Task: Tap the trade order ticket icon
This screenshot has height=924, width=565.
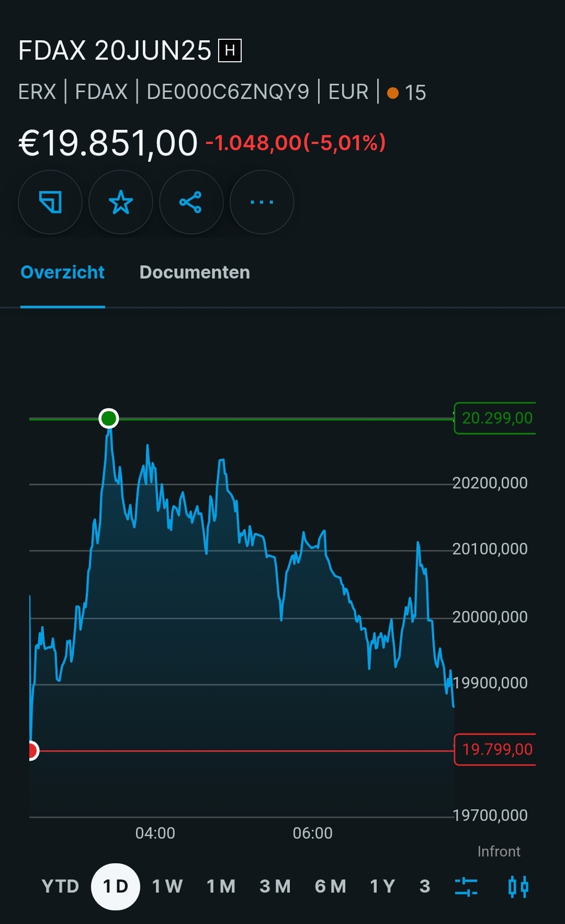Action: tap(50, 202)
